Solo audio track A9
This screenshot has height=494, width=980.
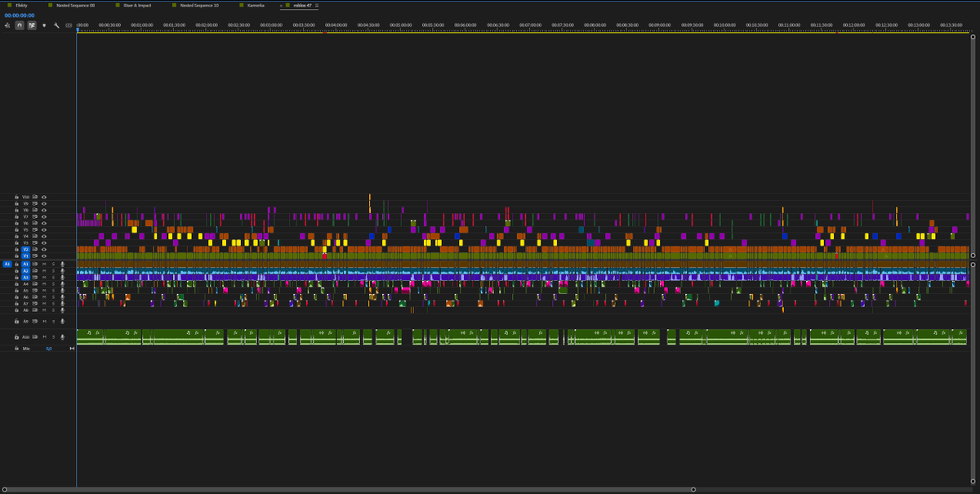tap(53, 321)
